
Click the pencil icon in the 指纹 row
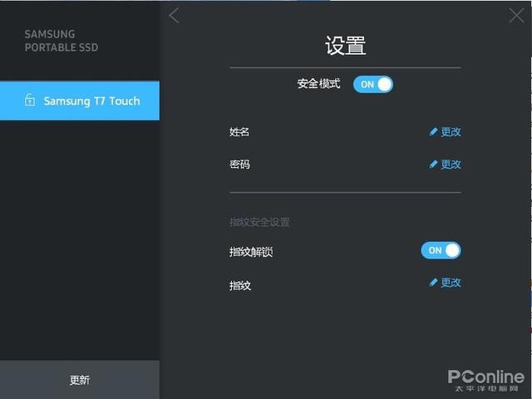pyautogui.click(x=433, y=283)
